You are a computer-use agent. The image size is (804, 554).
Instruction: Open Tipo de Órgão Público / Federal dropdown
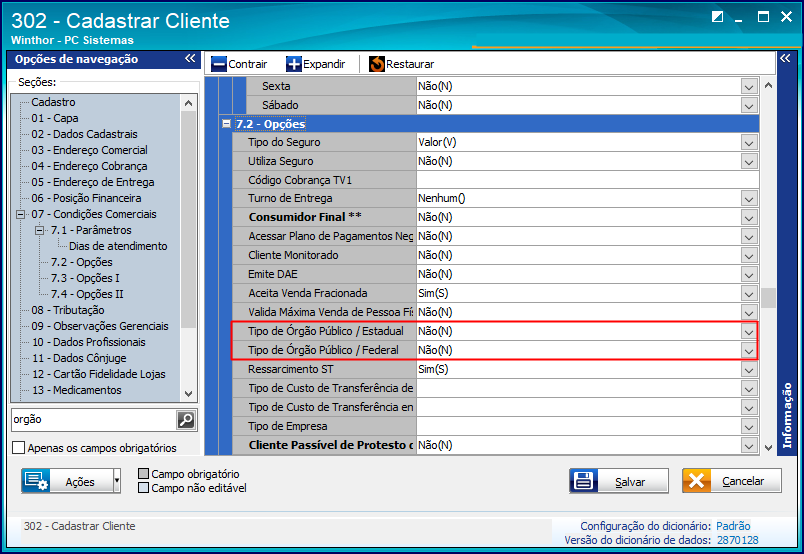pyautogui.click(x=749, y=350)
